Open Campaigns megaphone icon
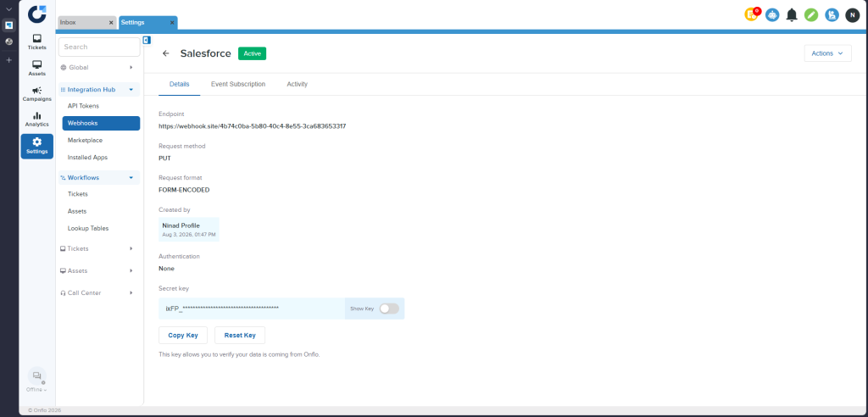 click(37, 93)
